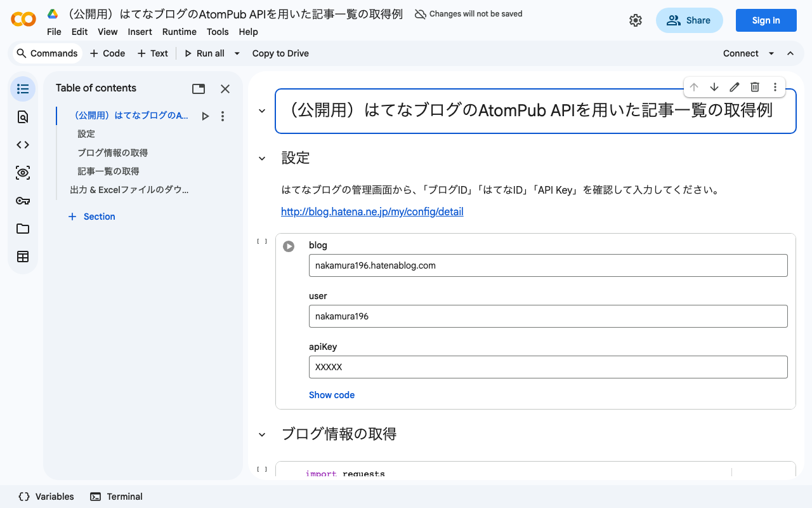Highlight the active Table of contents icon
Image resolution: width=812 pixels, height=508 pixels.
(x=22, y=88)
